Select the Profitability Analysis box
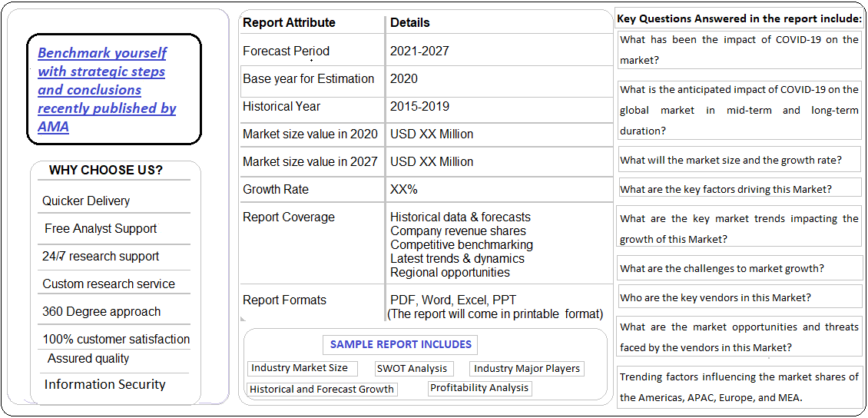 point(480,389)
